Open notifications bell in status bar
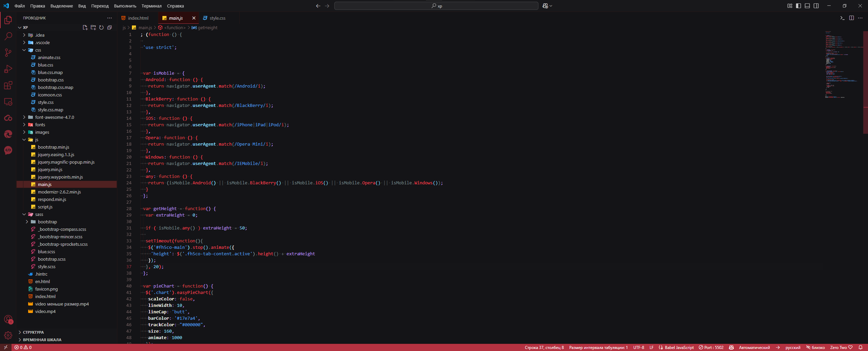 point(861,347)
